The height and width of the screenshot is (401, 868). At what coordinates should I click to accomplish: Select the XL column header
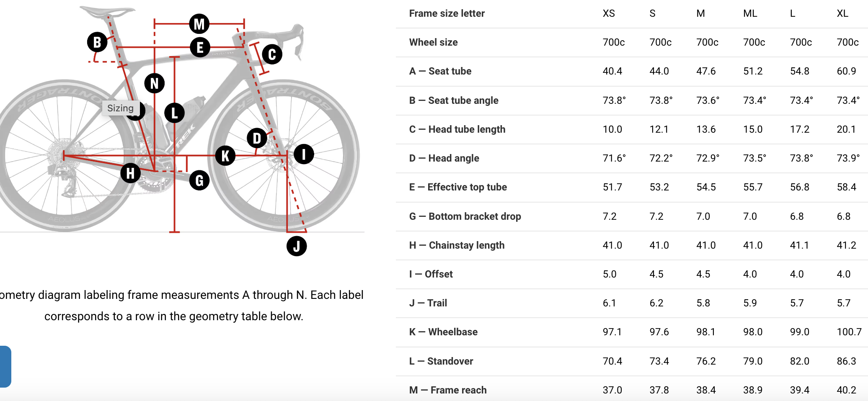click(x=842, y=13)
